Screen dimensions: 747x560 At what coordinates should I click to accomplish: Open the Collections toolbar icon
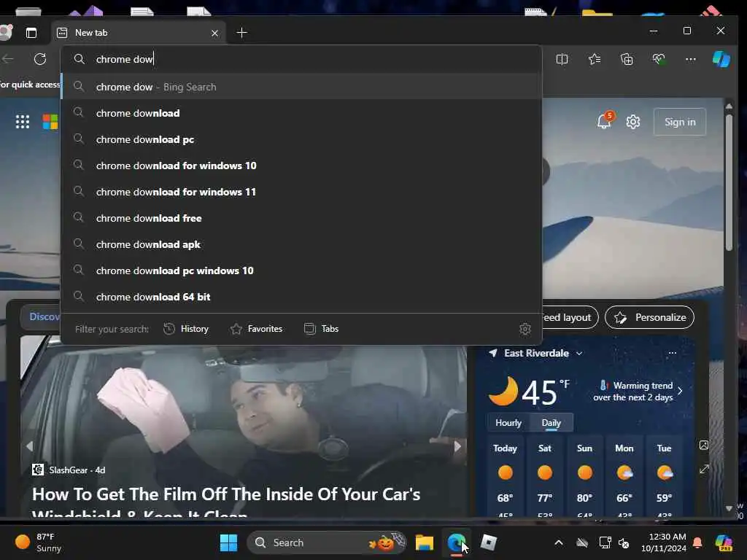627,59
